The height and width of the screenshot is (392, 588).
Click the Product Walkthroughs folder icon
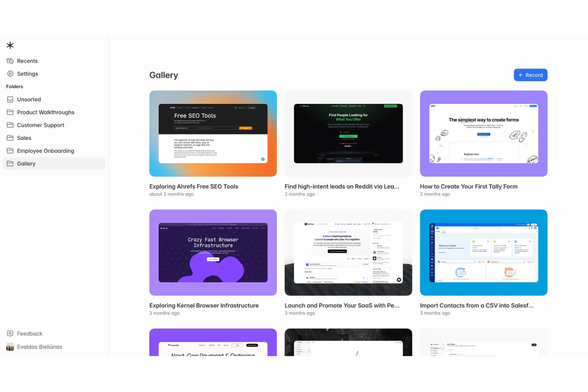[10, 112]
